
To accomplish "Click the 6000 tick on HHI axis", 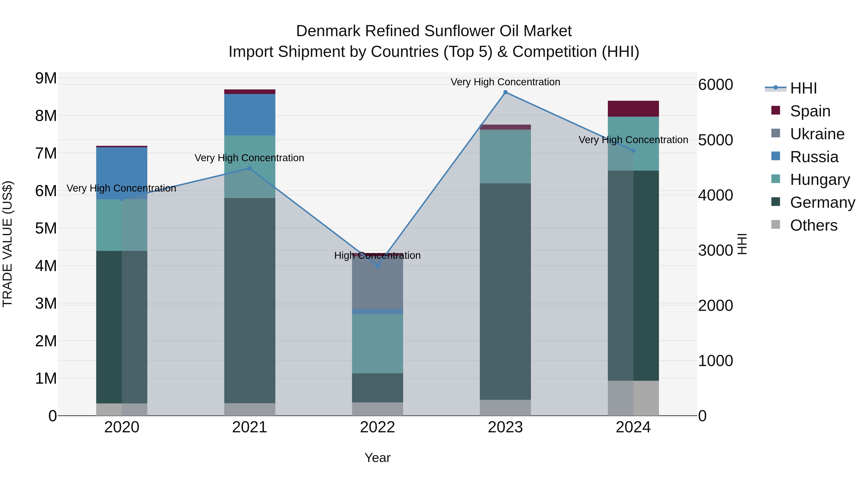I will click(x=716, y=85).
